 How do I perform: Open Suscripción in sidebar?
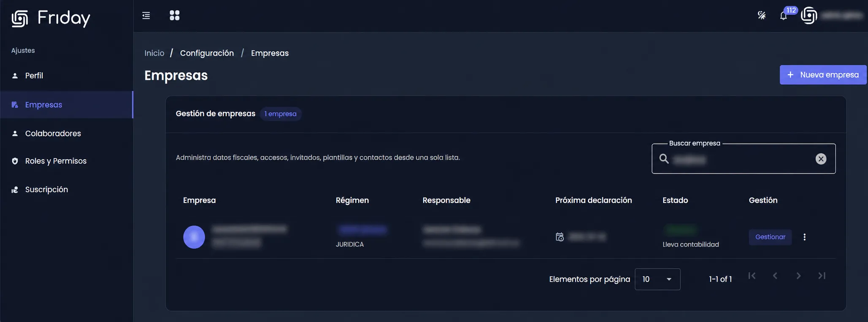(x=67, y=190)
